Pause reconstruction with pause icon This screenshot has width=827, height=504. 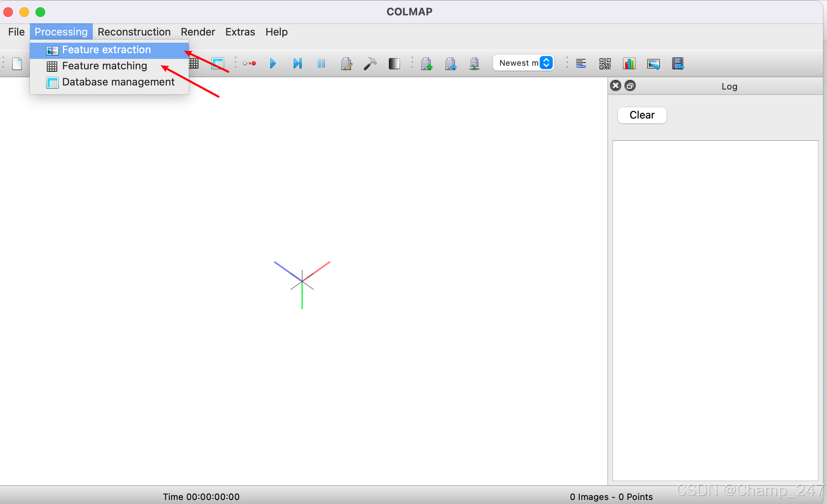click(x=322, y=63)
